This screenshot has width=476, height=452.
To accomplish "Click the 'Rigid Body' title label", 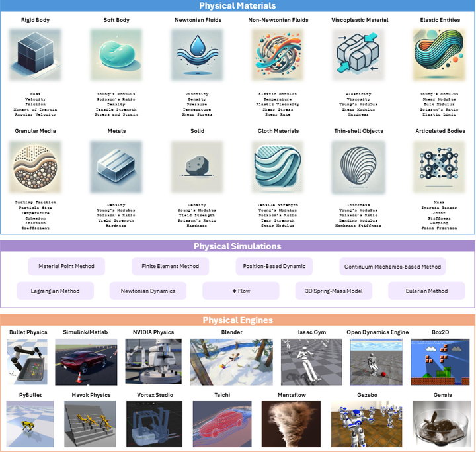I will (x=35, y=20).
